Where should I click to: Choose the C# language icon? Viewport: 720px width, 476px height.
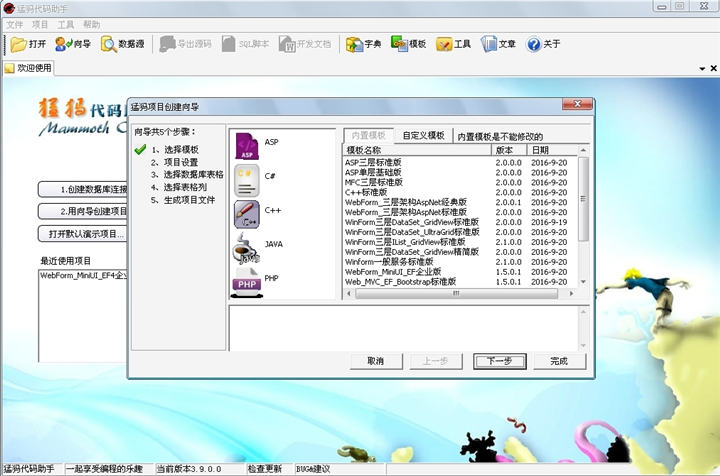tap(247, 179)
